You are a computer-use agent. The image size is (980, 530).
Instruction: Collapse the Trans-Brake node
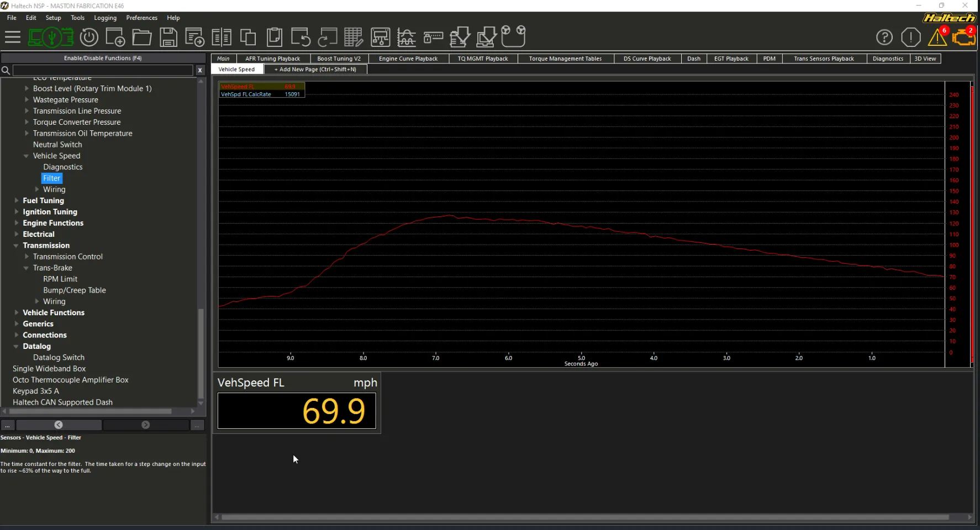click(26, 268)
